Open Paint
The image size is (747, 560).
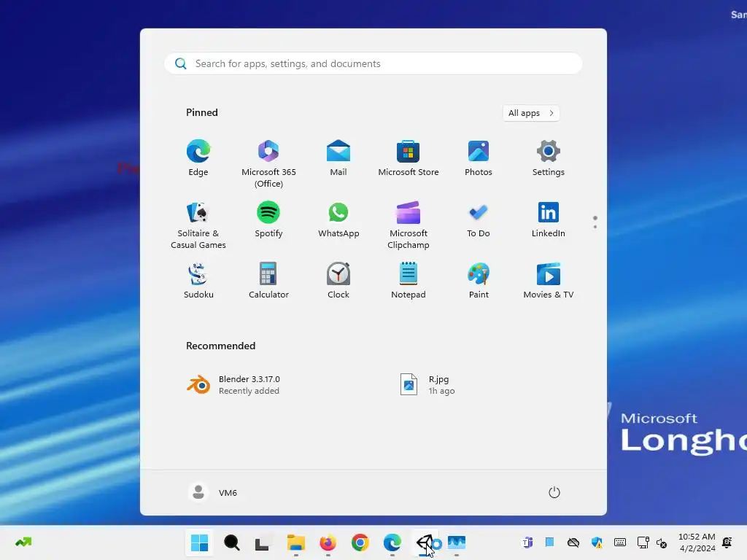click(479, 281)
